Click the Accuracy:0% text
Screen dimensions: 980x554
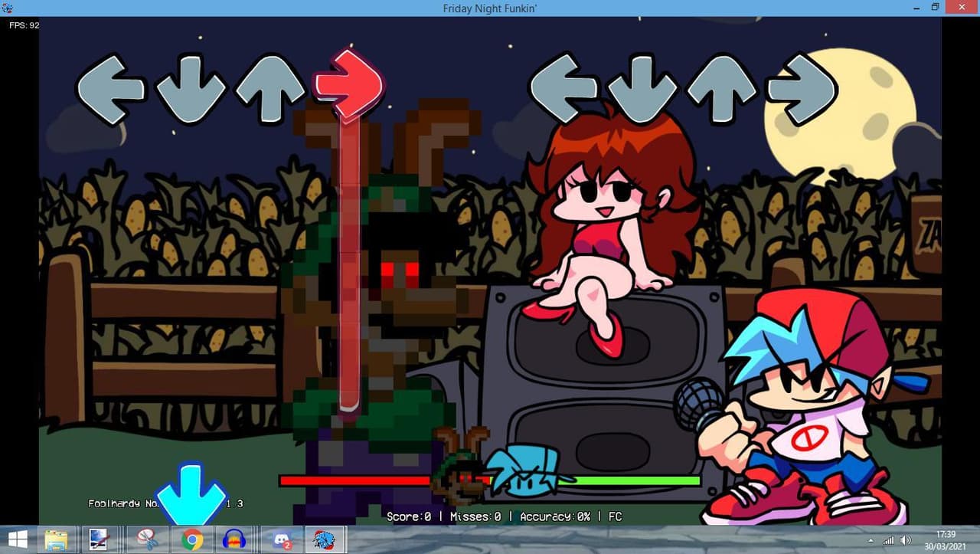click(555, 516)
